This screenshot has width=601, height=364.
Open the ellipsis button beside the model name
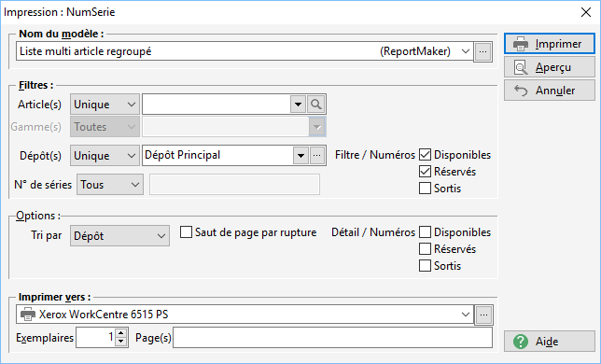pyautogui.click(x=483, y=51)
